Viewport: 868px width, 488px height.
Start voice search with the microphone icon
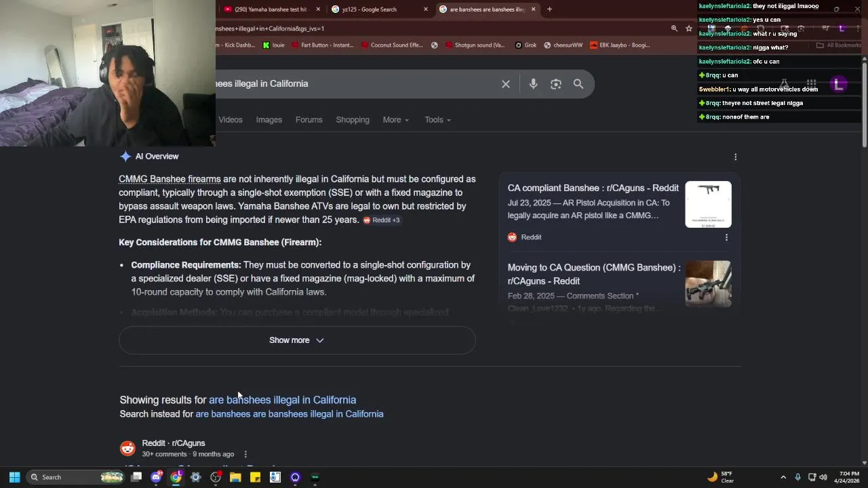[x=533, y=84]
